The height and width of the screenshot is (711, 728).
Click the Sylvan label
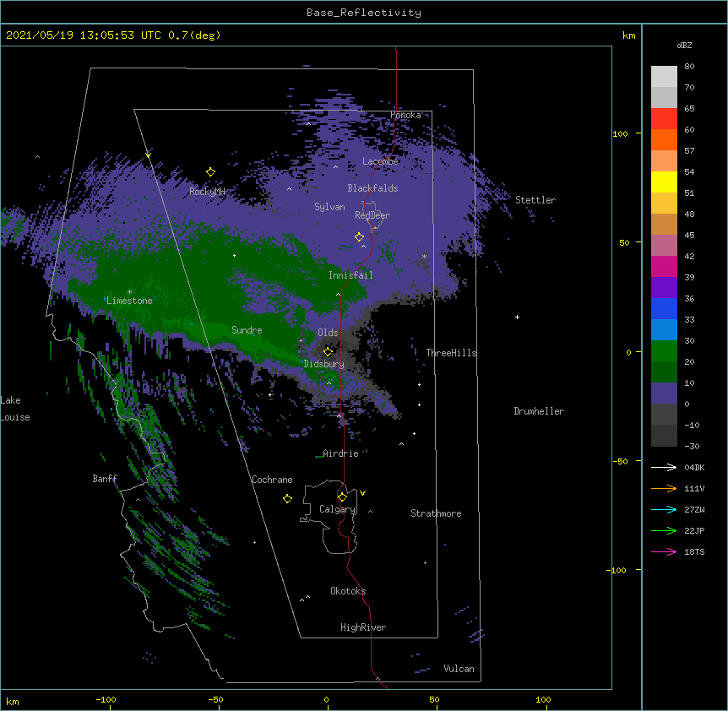coord(329,207)
